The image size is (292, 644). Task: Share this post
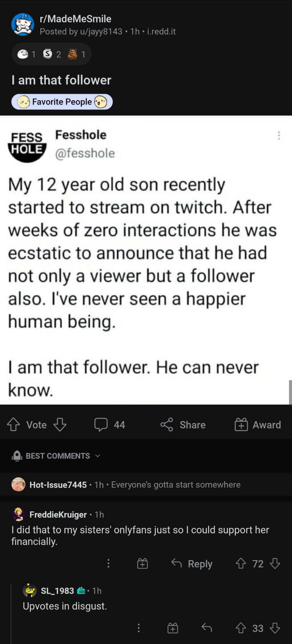click(x=183, y=425)
